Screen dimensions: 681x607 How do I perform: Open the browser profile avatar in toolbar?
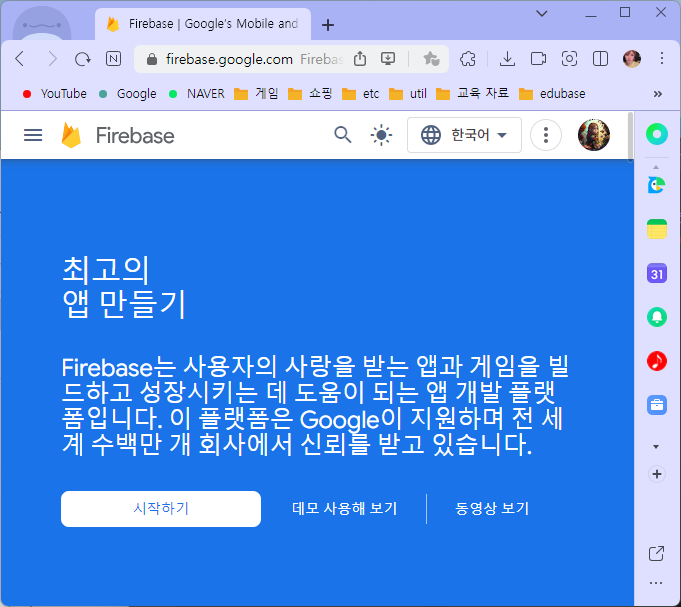pyautogui.click(x=632, y=59)
